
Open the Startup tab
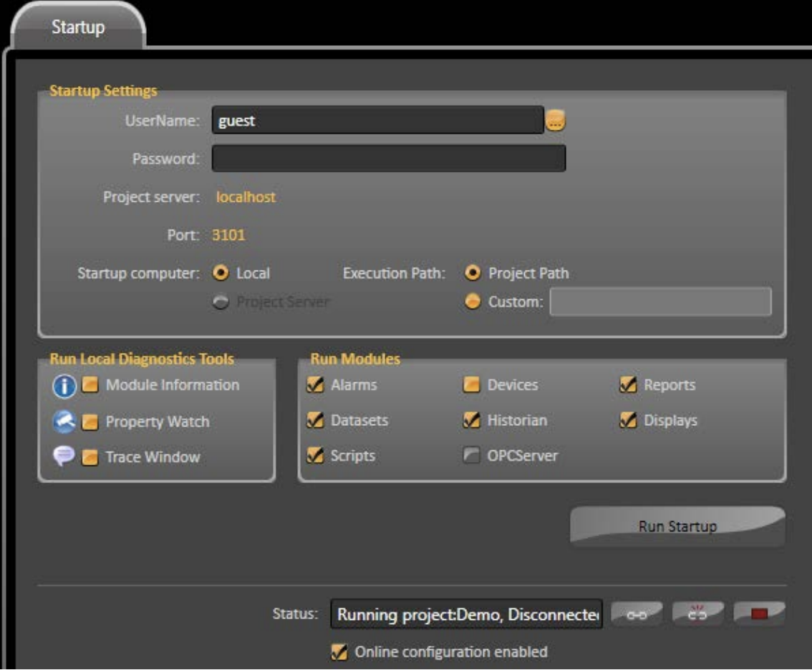(x=78, y=27)
